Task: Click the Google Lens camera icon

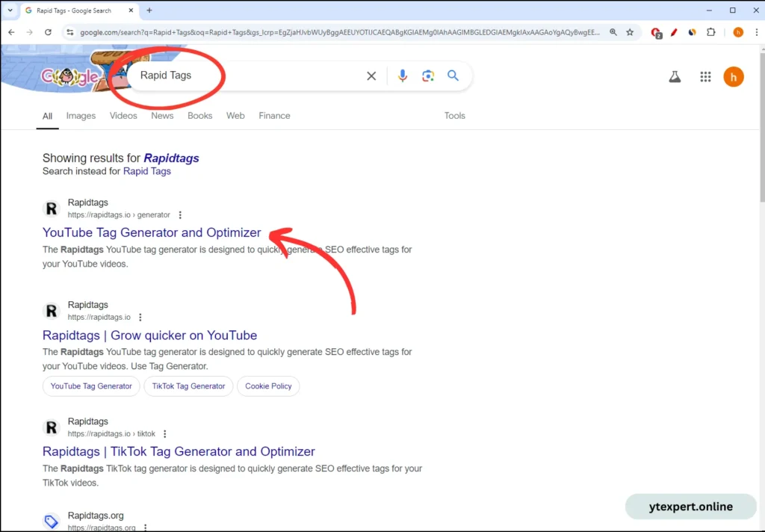Action: click(427, 75)
